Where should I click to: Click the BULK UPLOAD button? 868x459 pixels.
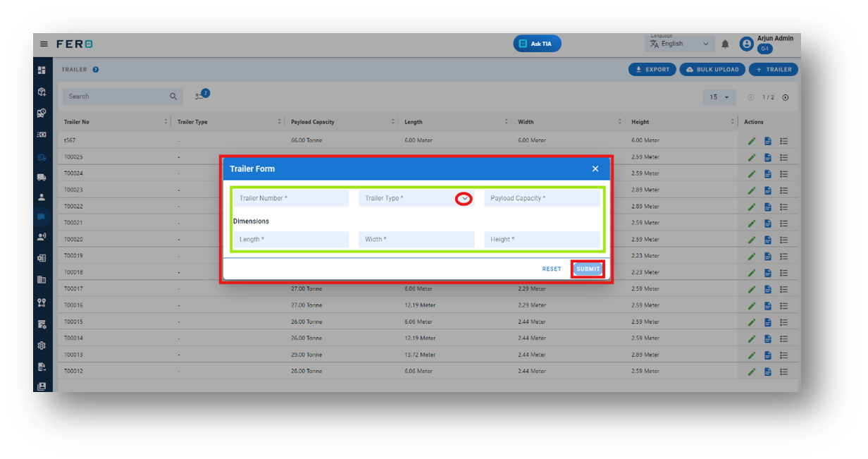tap(712, 70)
